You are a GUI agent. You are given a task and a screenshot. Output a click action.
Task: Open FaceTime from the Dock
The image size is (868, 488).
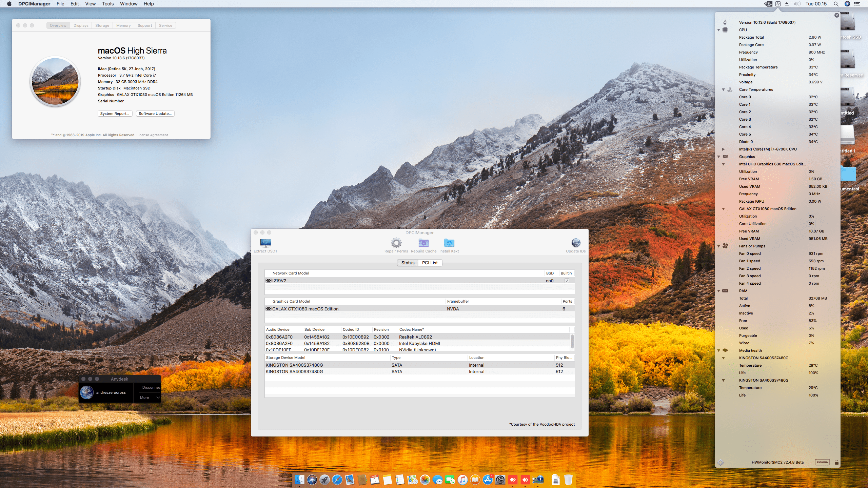(x=450, y=480)
